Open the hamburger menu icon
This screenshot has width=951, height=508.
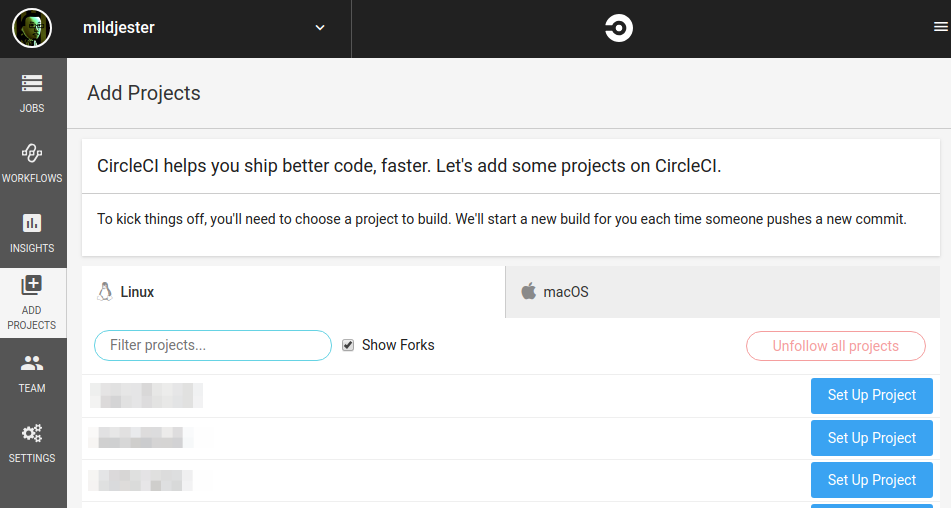pyautogui.click(x=941, y=27)
